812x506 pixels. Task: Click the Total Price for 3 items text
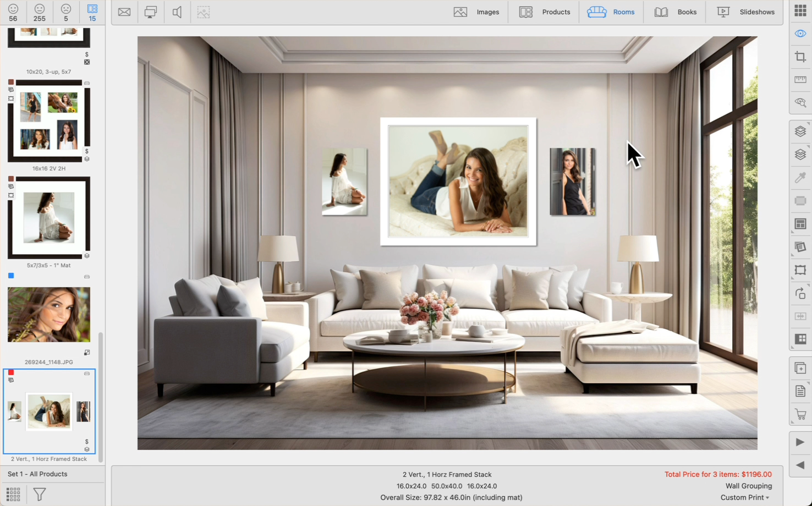(x=717, y=474)
